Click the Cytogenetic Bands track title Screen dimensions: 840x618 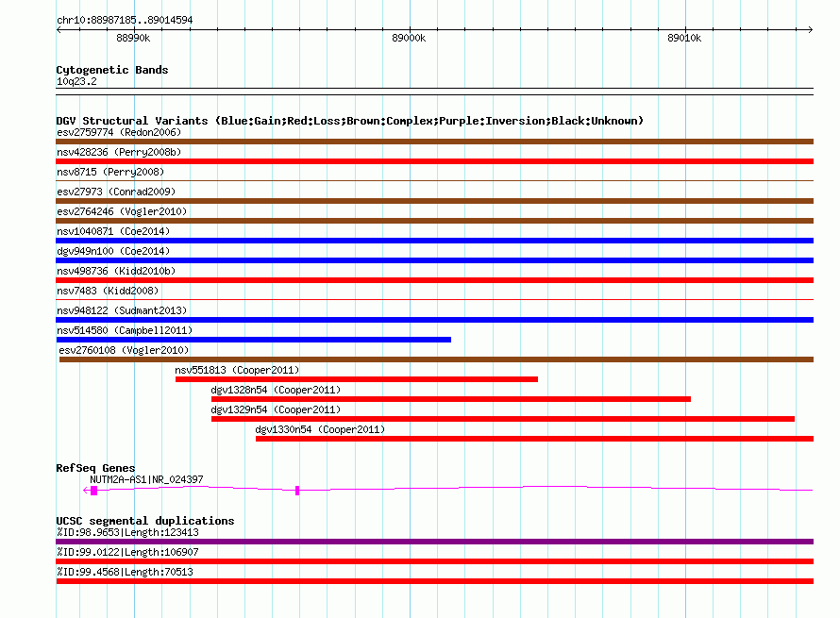[112, 70]
